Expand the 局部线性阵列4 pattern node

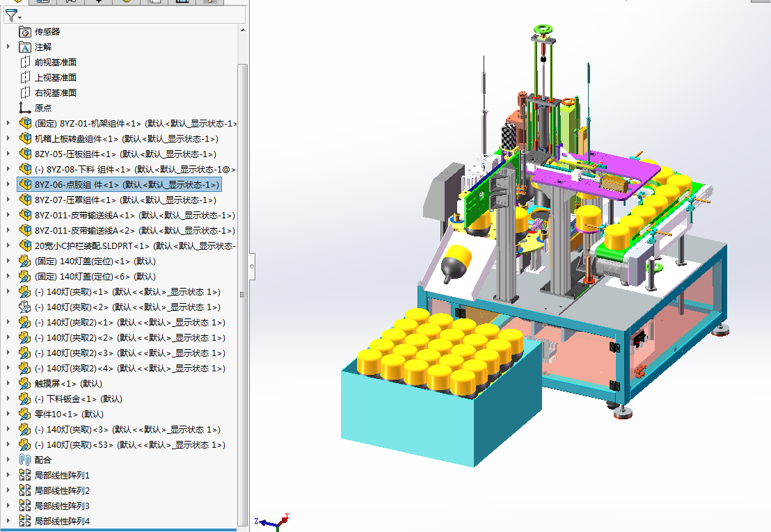pos(8,521)
